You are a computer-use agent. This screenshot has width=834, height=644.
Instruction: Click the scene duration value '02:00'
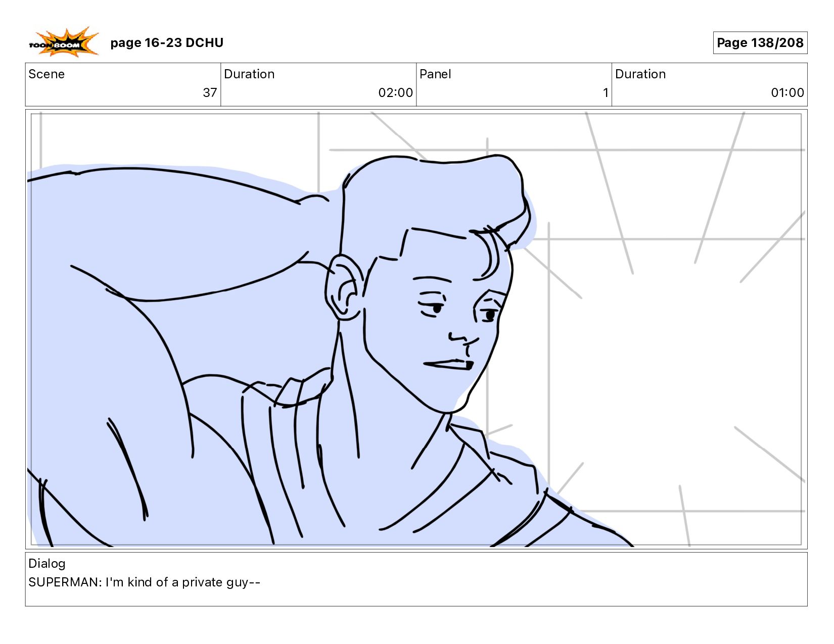395,93
